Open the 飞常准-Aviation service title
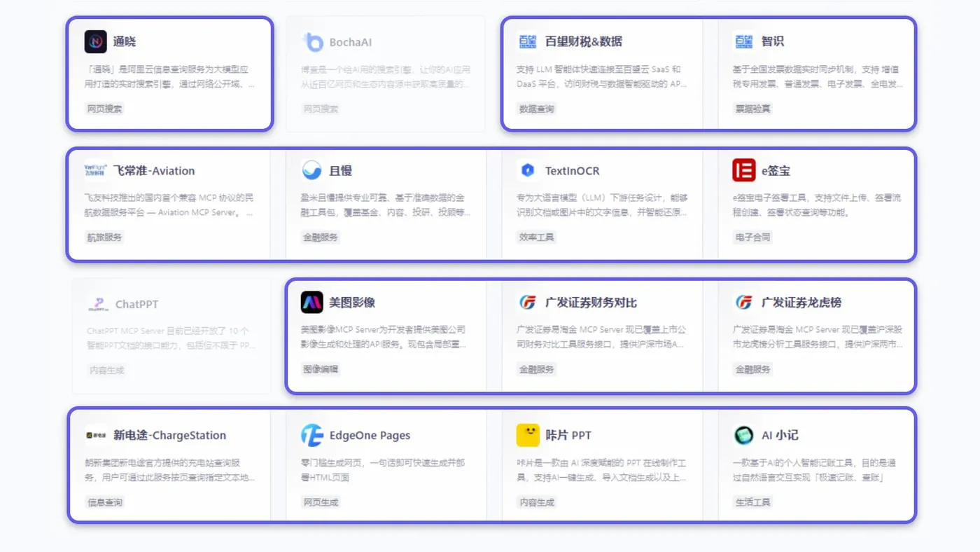 click(x=154, y=170)
